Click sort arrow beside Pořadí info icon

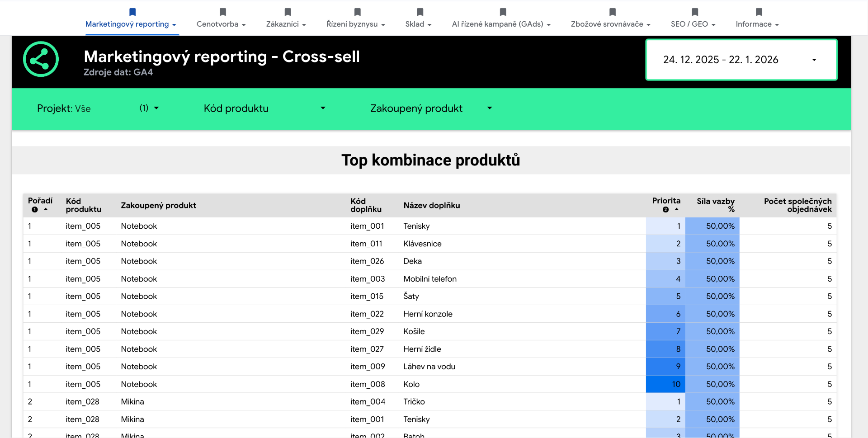[46, 209]
